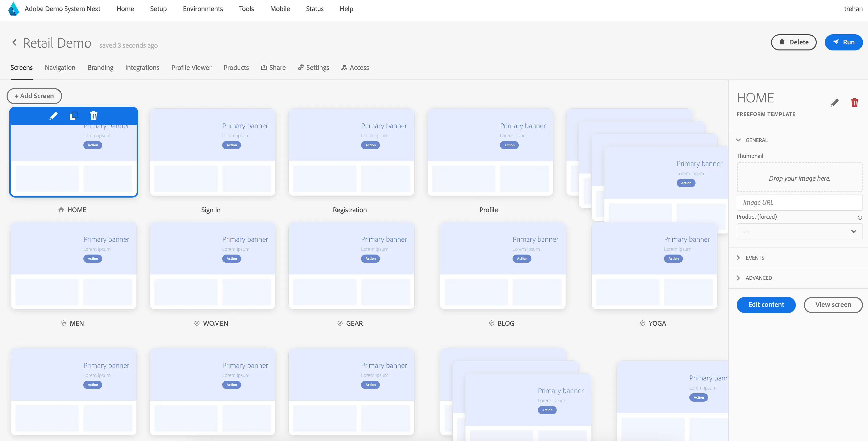Open the Settings tab
The height and width of the screenshot is (441, 868).
(x=313, y=68)
